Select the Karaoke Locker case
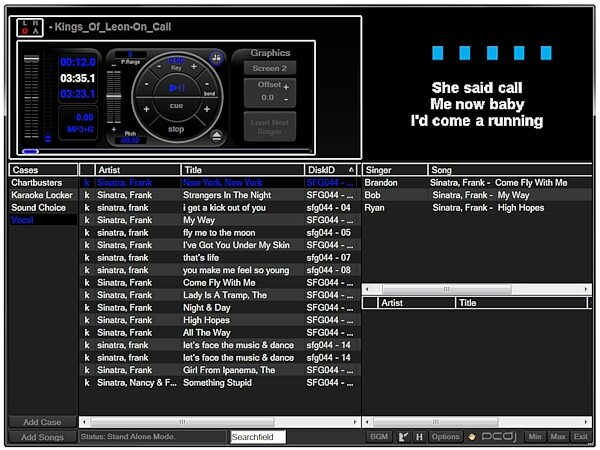Image resolution: width=600 pixels, height=450 pixels. 42,195
